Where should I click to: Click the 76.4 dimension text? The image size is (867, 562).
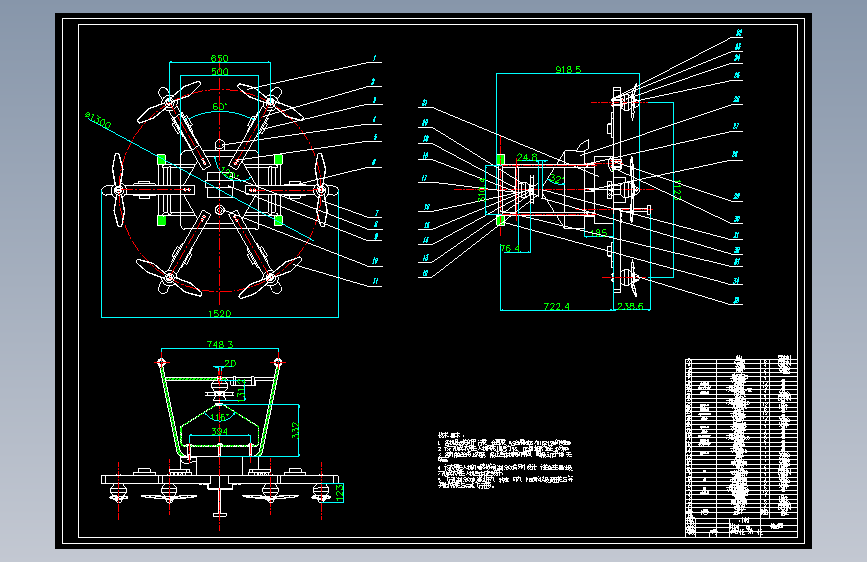pyautogui.click(x=510, y=248)
